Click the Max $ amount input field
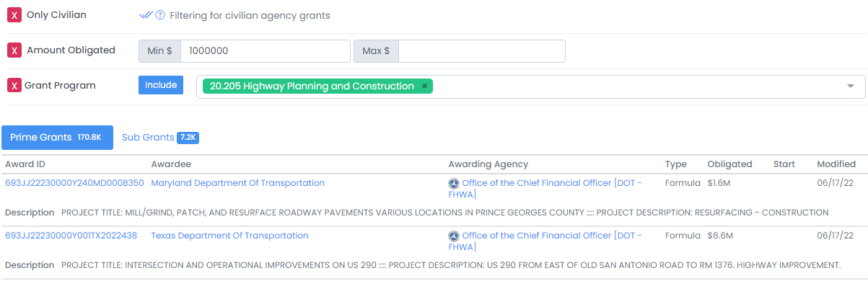Viewport: 868px width, 281px height. tap(482, 51)
